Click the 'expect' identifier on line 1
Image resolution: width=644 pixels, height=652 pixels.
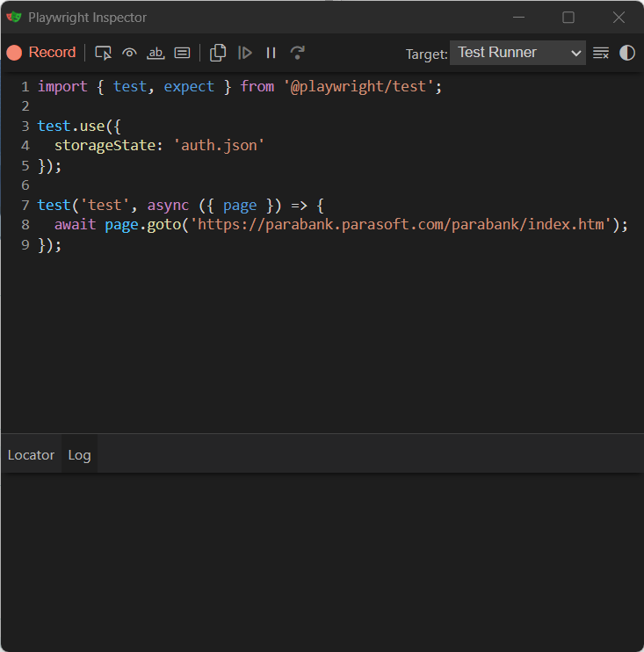[189, 86]
